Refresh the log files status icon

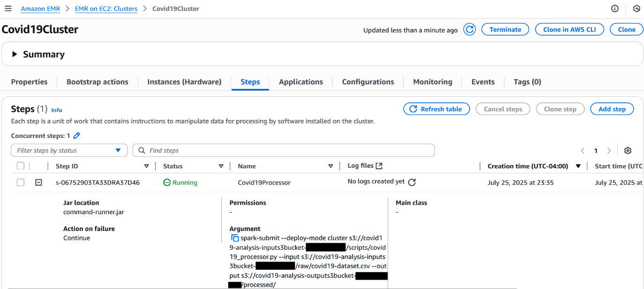point(412,182)
